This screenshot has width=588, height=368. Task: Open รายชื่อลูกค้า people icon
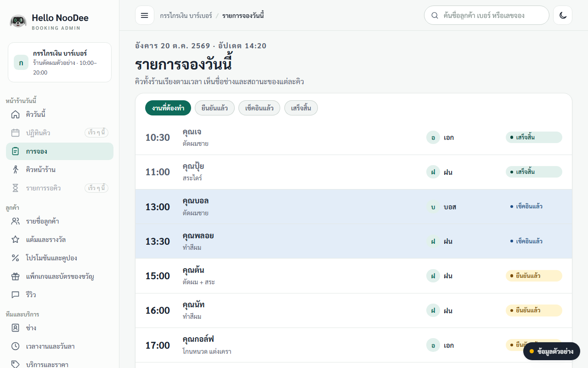pos(15,221)
